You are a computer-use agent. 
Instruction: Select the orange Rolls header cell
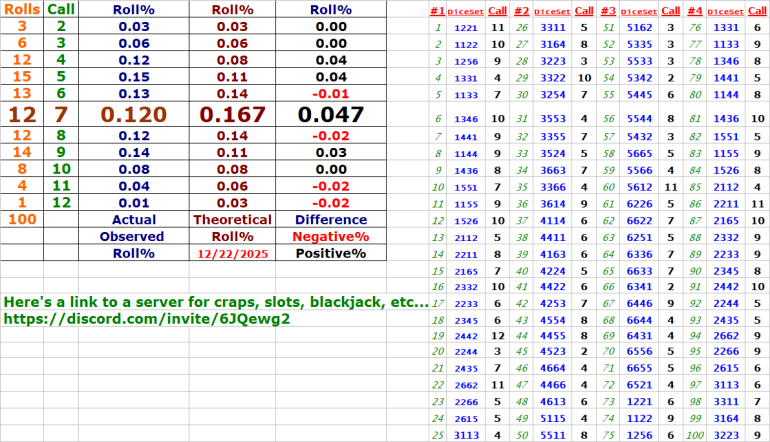click(22, 8)
